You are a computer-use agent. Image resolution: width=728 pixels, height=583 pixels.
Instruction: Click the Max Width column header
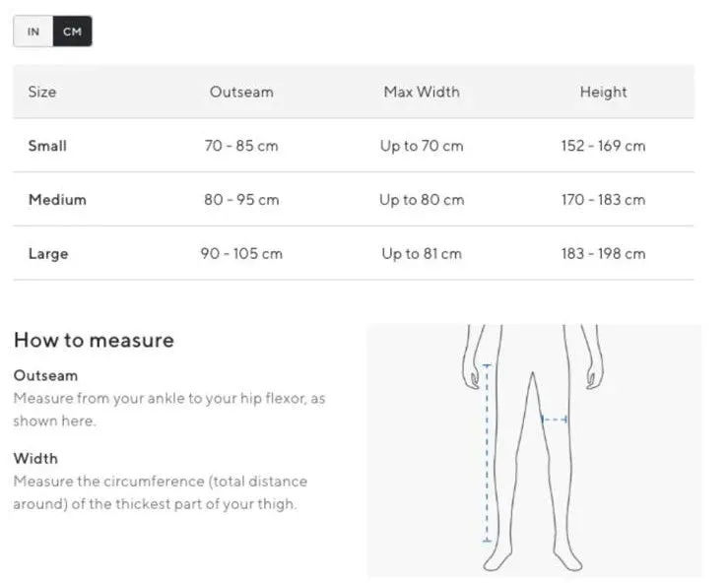[422, 92]
